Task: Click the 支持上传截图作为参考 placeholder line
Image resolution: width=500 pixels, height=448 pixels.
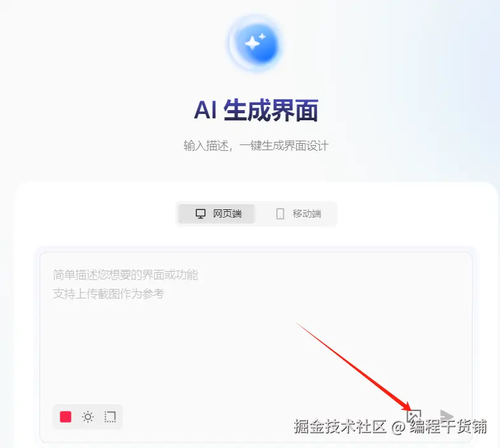Action: pos(108,293)
